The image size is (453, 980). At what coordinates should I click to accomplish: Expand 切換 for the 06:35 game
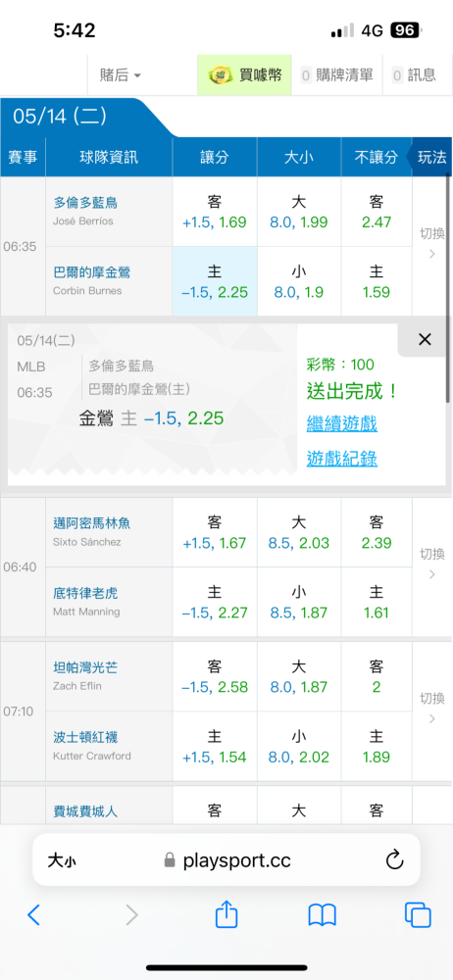(x=431, y=242)
